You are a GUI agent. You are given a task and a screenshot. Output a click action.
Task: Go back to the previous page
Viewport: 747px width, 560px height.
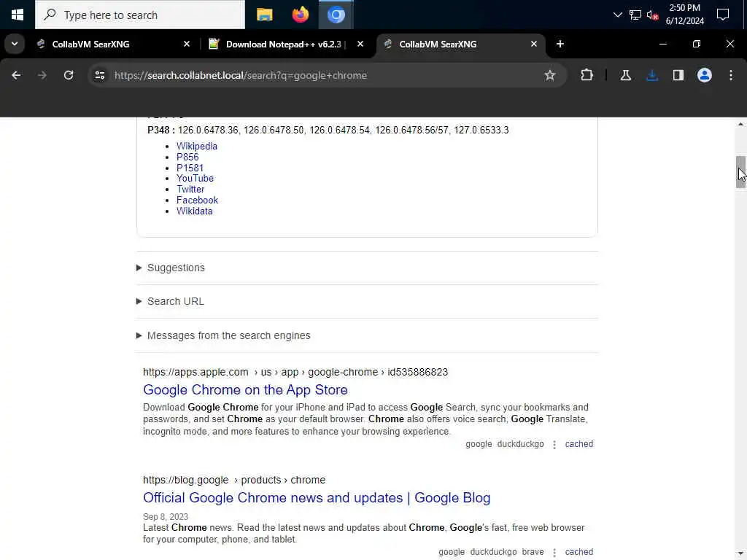tap(16, 75)
